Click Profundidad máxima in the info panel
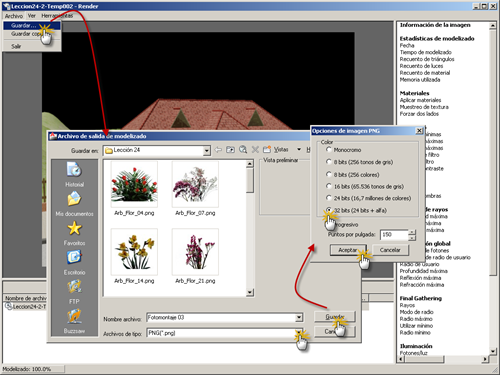This screenshot has height=375, width=500. pyautogui.click(x=424, y=271)
